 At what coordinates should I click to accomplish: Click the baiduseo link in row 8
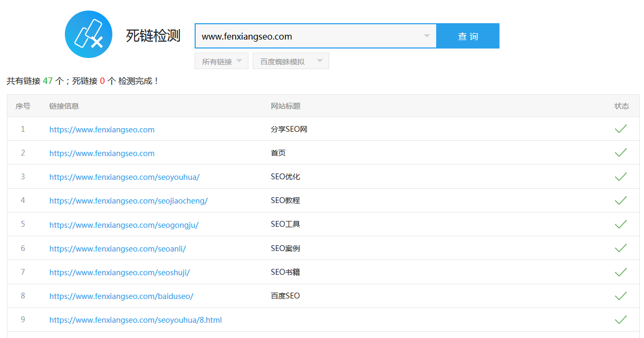(121, 295)
